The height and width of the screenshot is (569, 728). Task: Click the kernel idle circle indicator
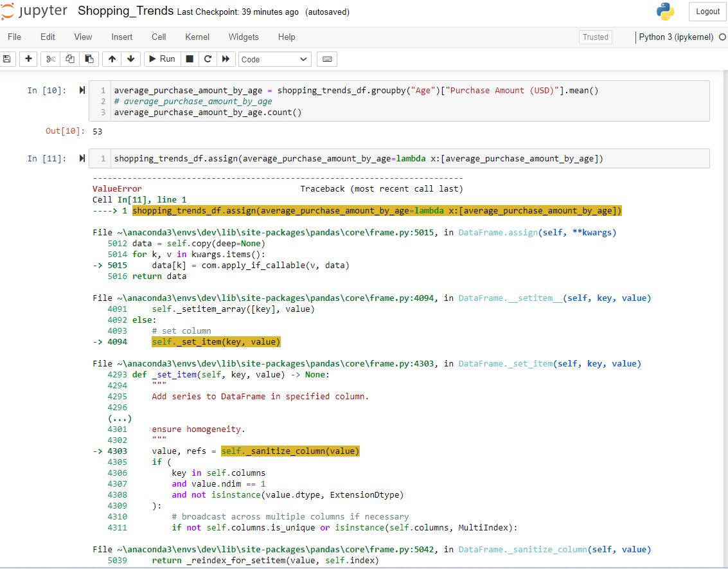[x=722, y=37]
